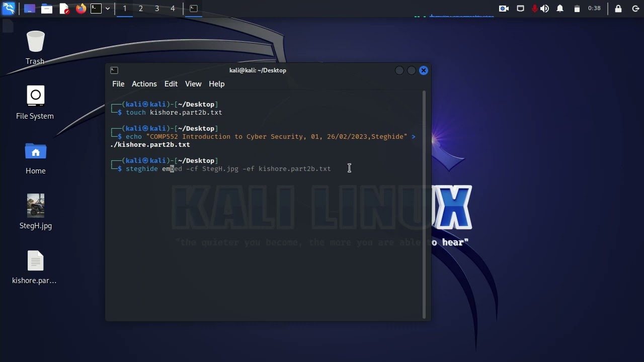The image size is (644, 362).
Task: Open the battery power manager icon
Action: (x=577, y=9)
